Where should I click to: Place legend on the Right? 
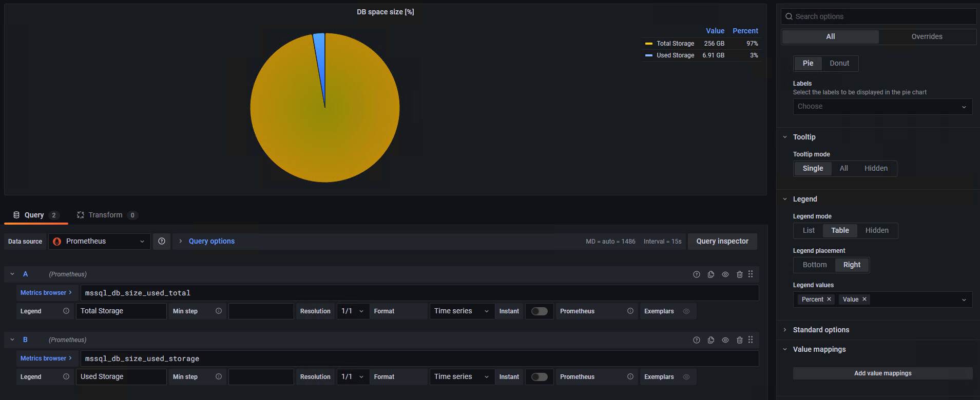[852, 265]
